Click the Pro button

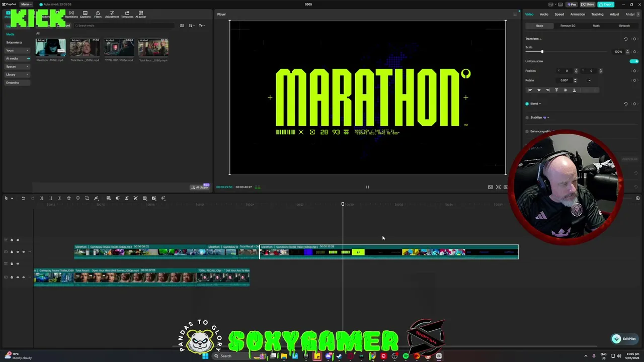[x=572, y=4]
